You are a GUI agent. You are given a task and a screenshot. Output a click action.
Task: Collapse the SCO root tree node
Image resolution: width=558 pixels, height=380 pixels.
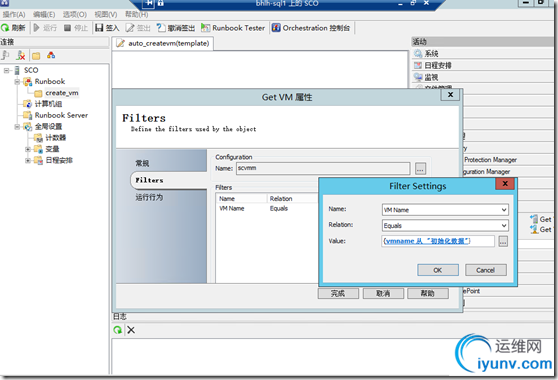pos(7,70)
